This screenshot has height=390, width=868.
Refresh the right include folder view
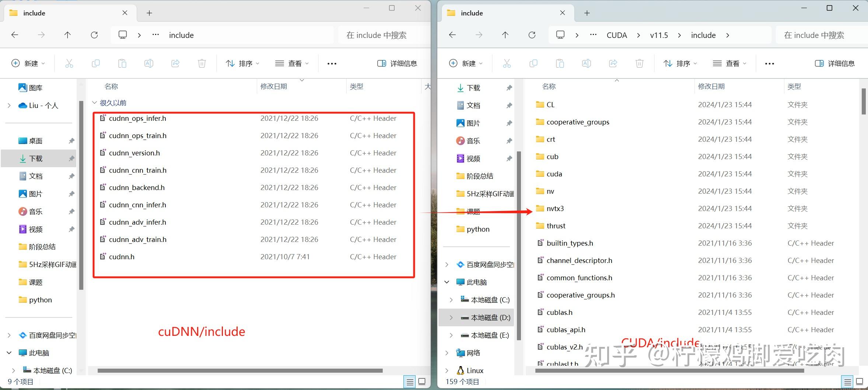pos(532,35)
